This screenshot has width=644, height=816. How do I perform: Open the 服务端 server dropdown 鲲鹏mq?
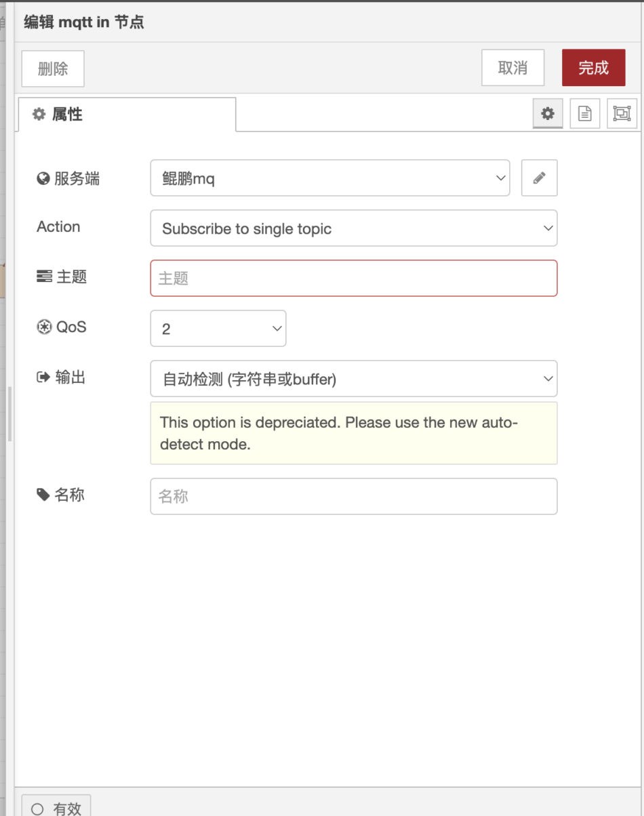pyautogui.click(x=329, y=178)
